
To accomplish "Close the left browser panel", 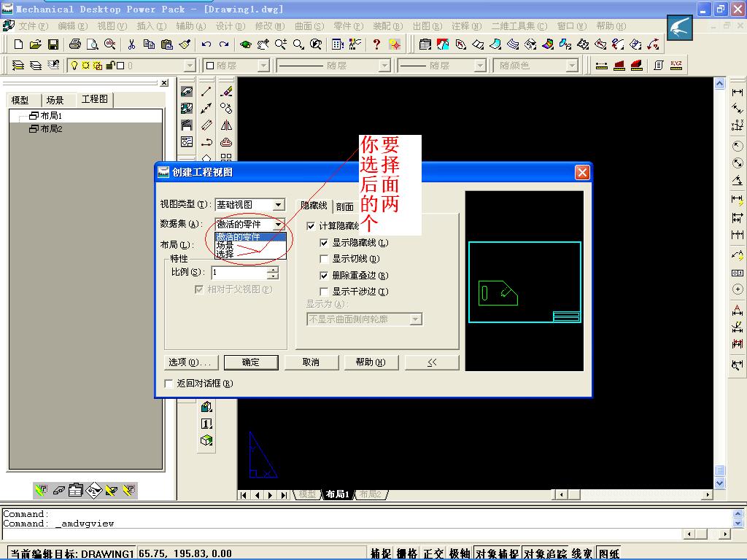I will click(164, 83).
